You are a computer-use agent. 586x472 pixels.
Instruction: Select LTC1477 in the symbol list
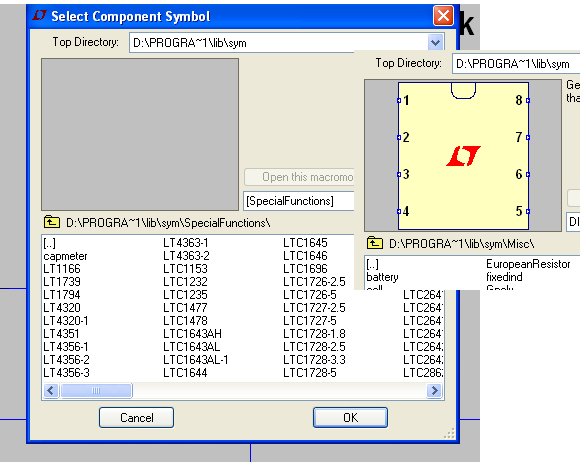(x=185, y=308)
